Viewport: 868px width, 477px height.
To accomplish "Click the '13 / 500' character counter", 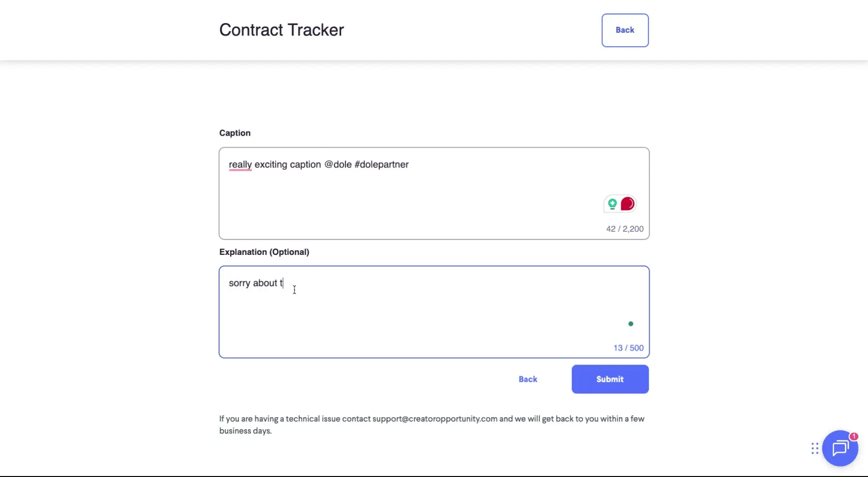I will 628,347.
